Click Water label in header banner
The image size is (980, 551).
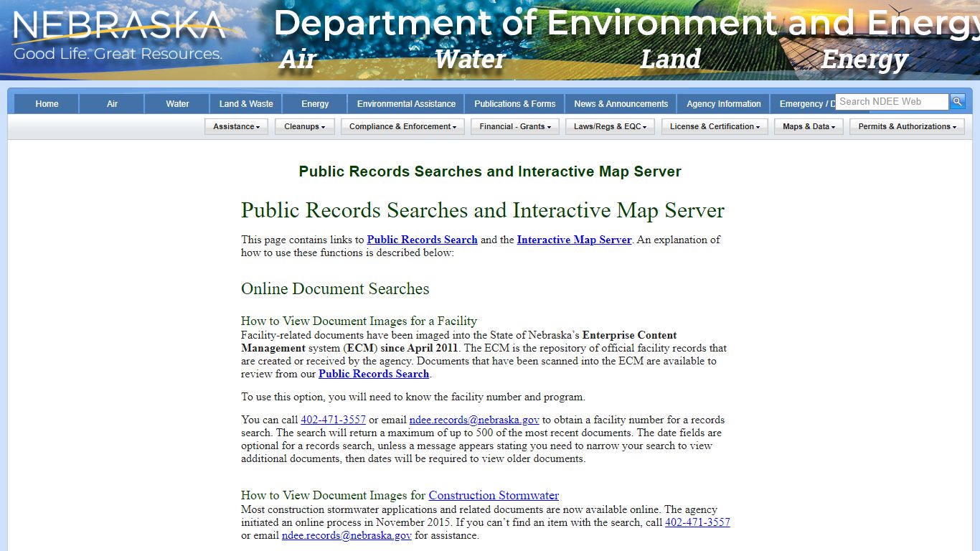470,59
